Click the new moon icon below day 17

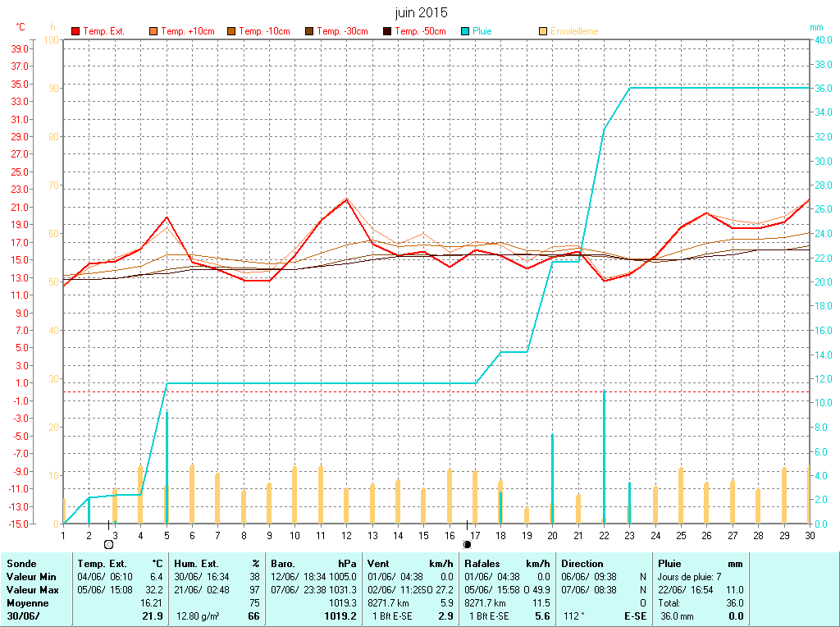(468, 544)
